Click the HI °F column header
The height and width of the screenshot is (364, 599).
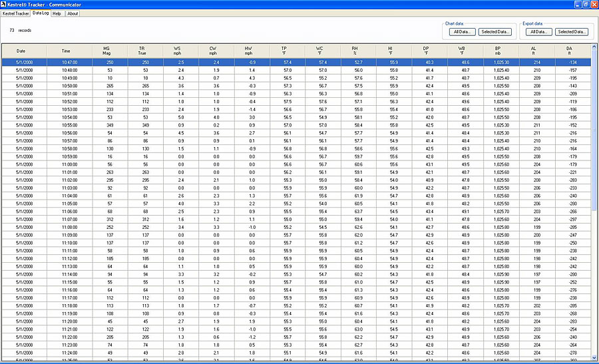[x=394, y=51]
